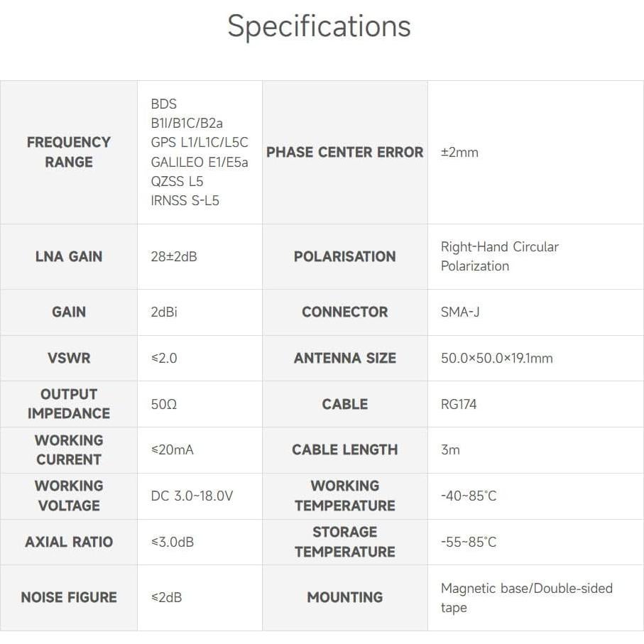Click the LNA GAIN label cell
Image resolution: width=644 pixels, height=644 pixels.
[x=69, y=256]
